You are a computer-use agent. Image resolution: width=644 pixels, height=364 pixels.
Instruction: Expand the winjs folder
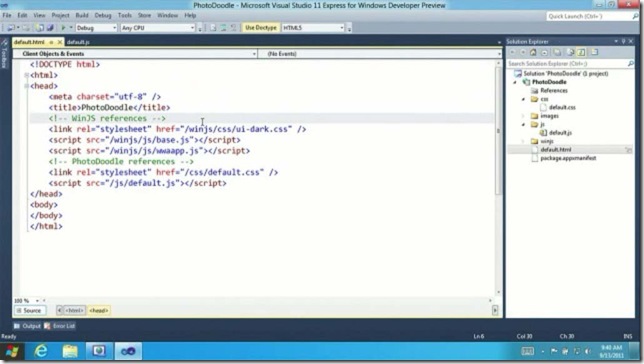point(523,141)
